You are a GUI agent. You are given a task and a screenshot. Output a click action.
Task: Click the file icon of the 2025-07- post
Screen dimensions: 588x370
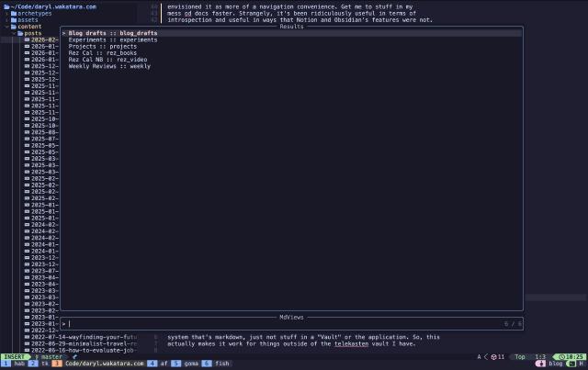[27, 139]
